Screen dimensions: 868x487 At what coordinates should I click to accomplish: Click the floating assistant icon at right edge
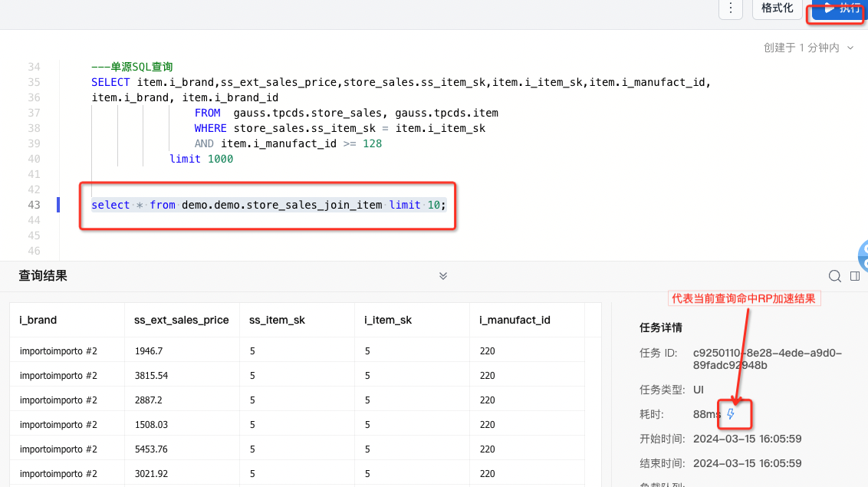pos(863,255)
